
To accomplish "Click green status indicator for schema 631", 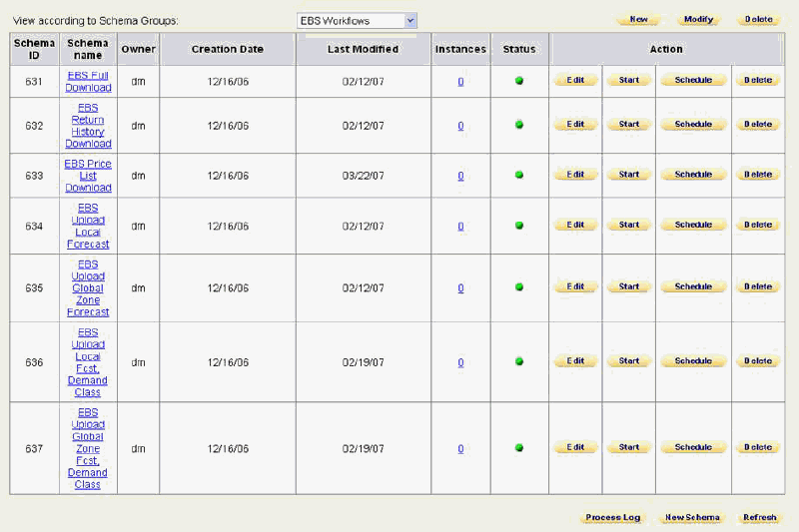I will [x=519, y=81].
